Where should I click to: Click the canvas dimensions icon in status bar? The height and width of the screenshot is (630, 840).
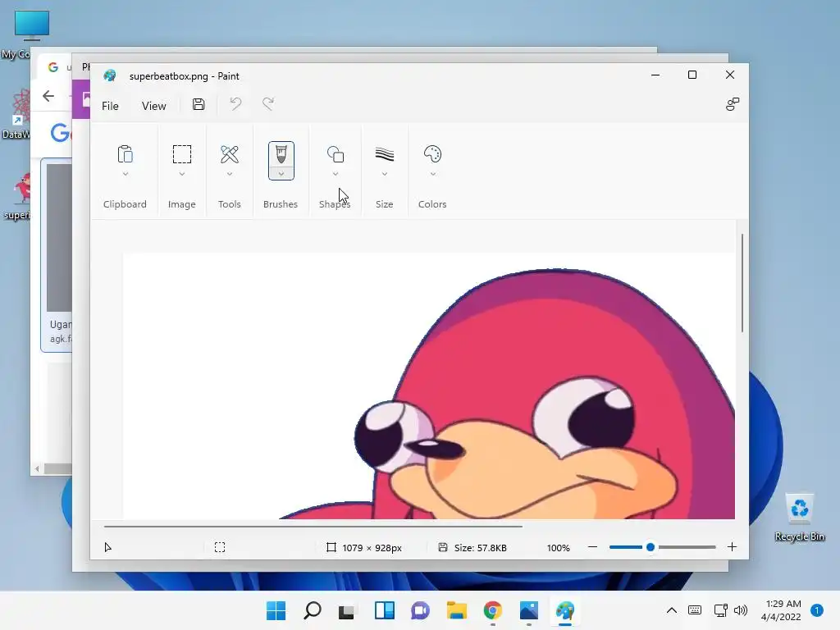click(x=331, y=547)
